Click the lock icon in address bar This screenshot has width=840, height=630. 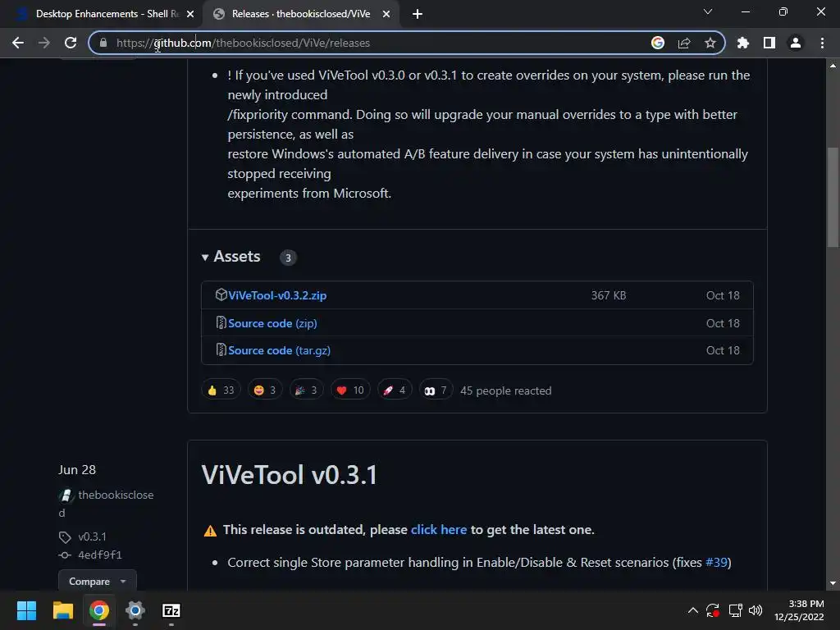(x=103, y=43)
